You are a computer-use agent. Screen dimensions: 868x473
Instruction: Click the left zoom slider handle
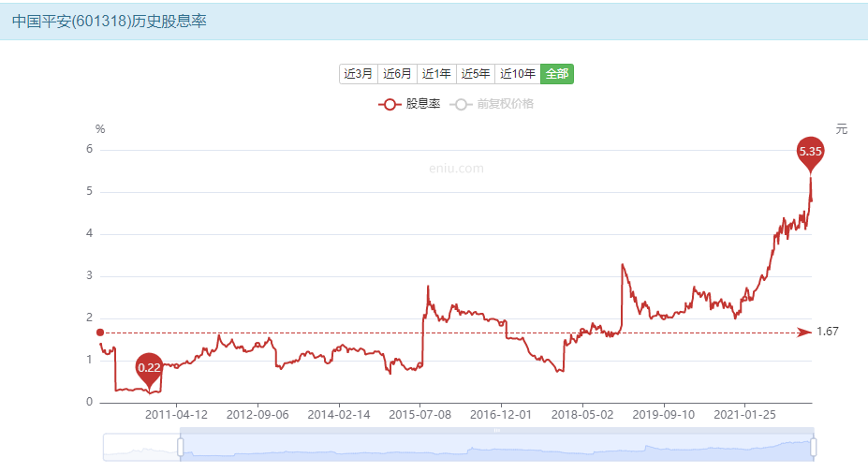coord(181,447)
